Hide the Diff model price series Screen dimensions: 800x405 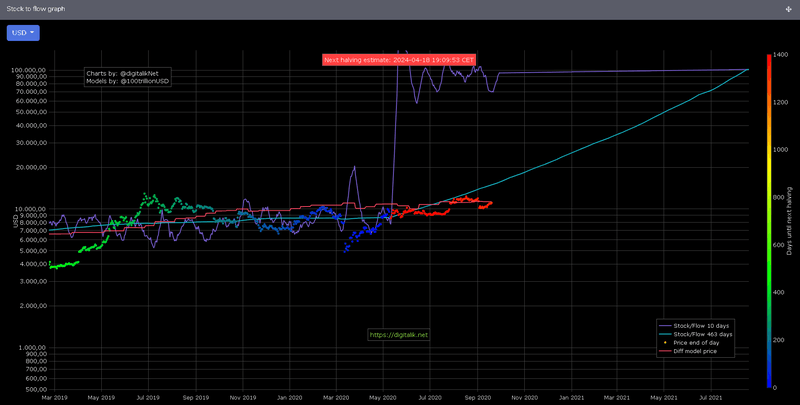695,351
